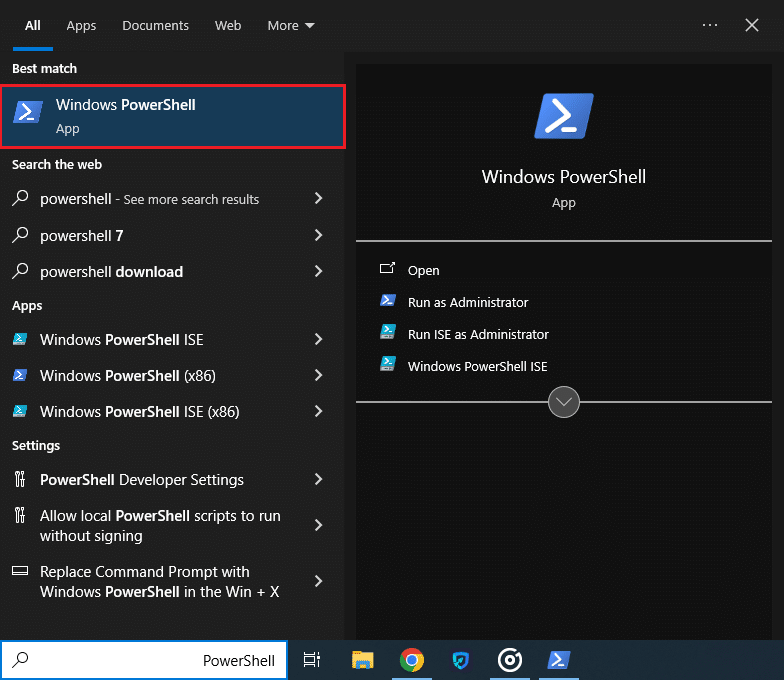
Task: Click the Open action in details pane
Action: [423, 270]
